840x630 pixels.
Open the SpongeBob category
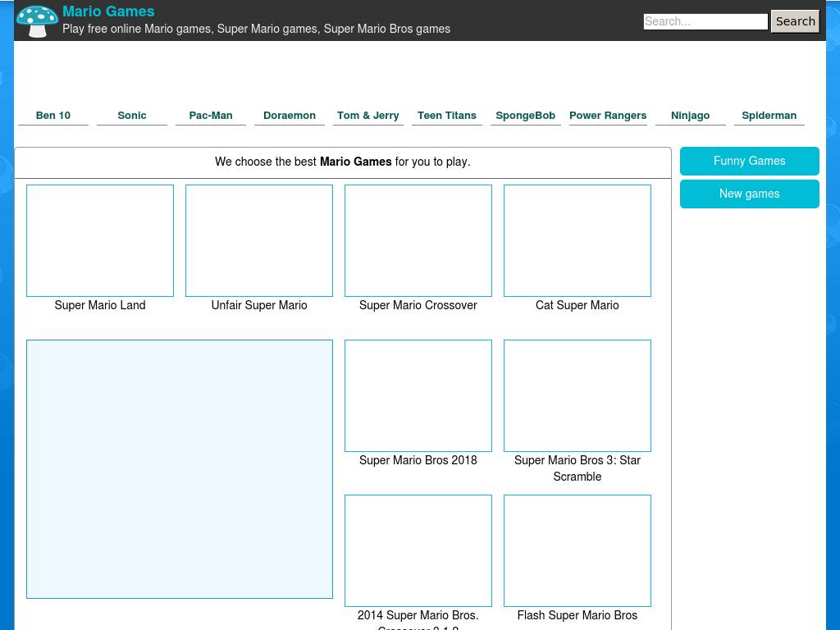tap(526, 116)
